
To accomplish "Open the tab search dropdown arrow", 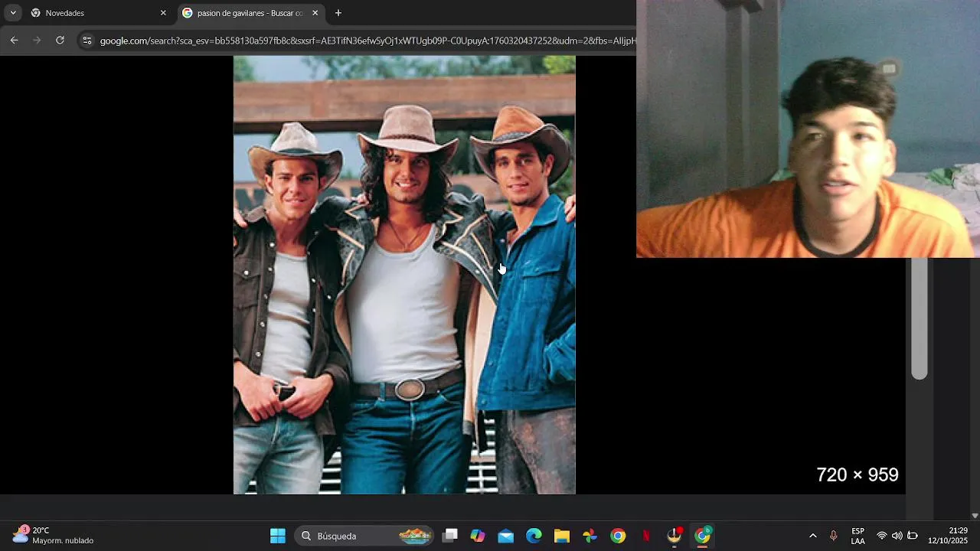I will (13, 13).
